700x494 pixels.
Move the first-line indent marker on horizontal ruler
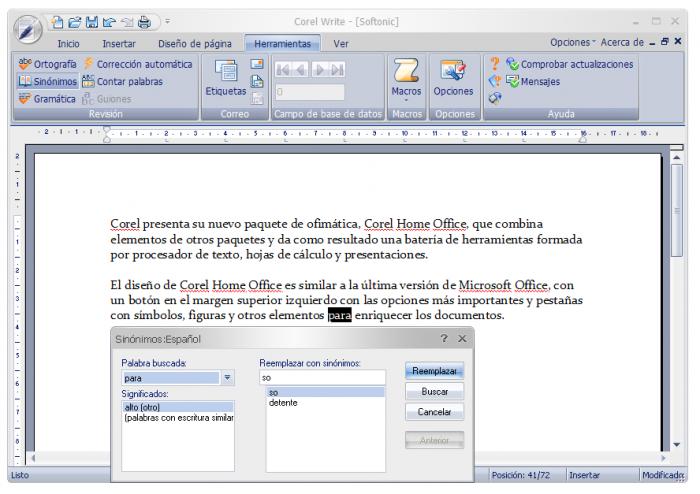coord(107,129)
